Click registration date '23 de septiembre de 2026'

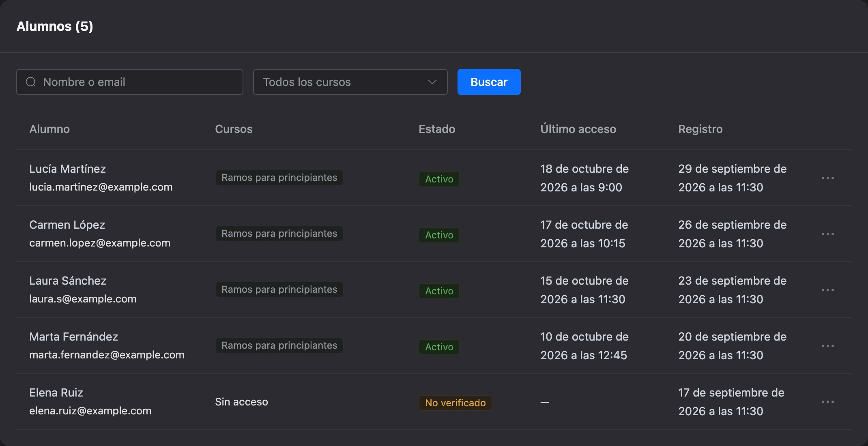733,290
